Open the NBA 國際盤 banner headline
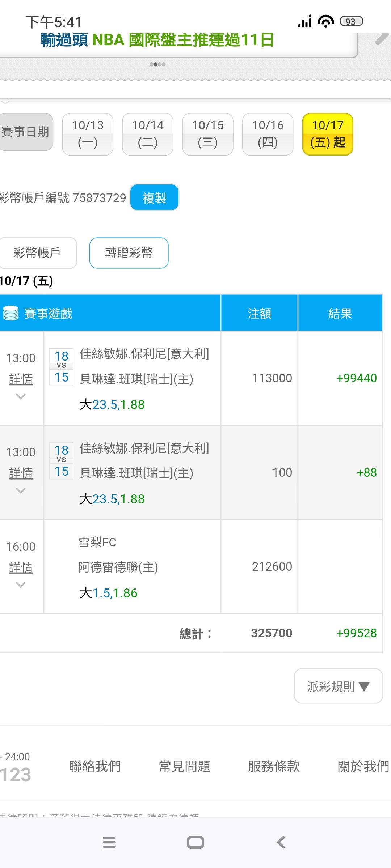Screen dimensions: 391x868 pos(157,40)
